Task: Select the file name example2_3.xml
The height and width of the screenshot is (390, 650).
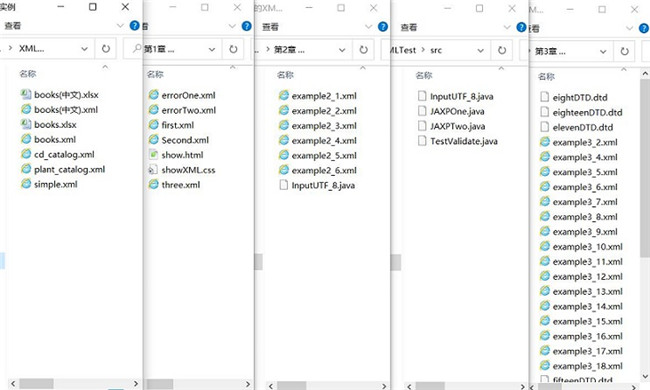Action: pyautogui.click(x=324, y=126)
